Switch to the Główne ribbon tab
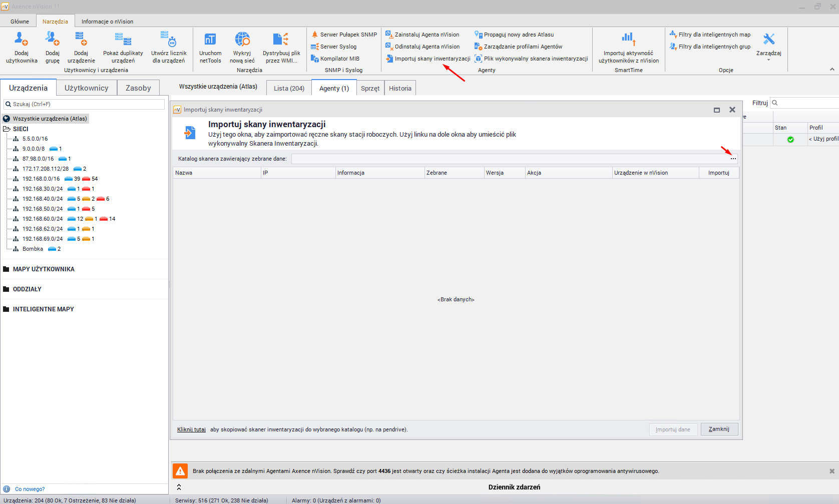Viewport: 839px width, 504px height. [20, 22]
